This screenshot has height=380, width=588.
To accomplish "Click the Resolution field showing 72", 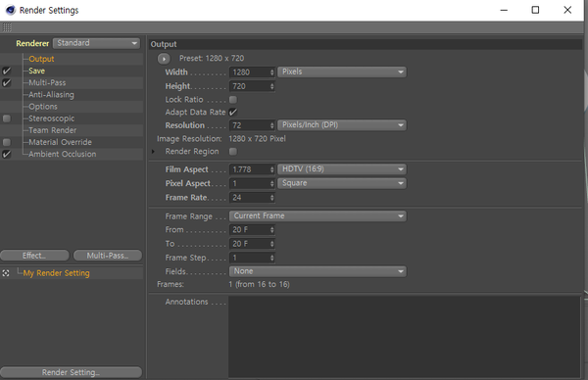I will pos(249,125).
